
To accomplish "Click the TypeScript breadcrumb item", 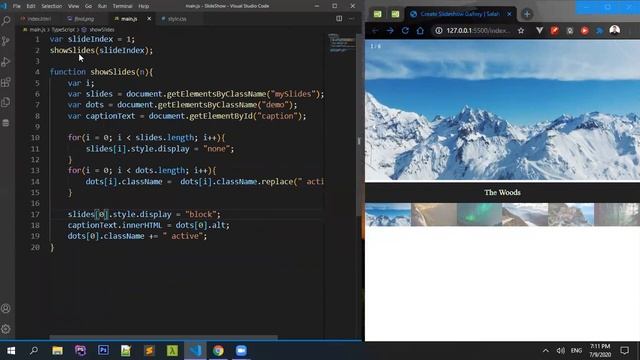I will point(63,30).
